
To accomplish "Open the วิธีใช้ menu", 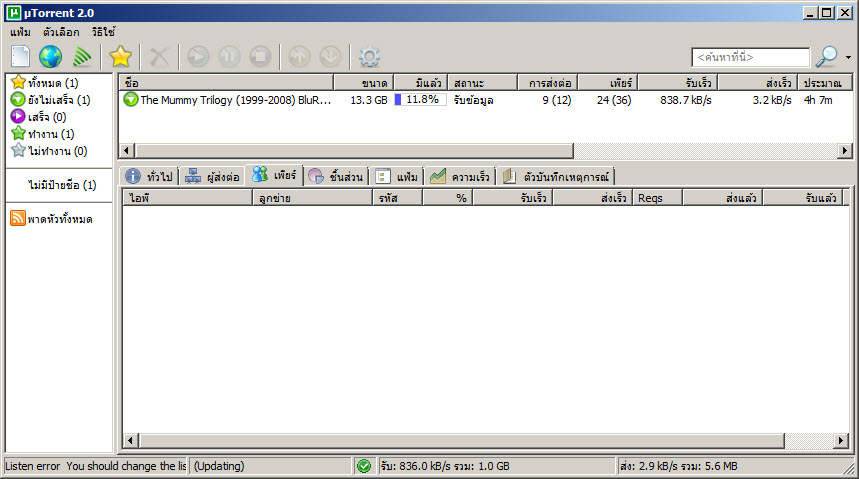I will [104, 32].
